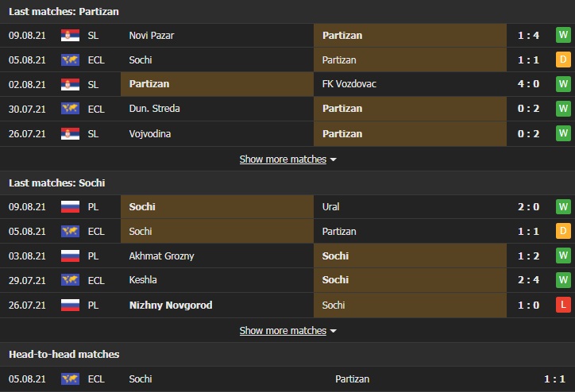Click date 02.08.21 on Vozdovac row

(27, 85)
